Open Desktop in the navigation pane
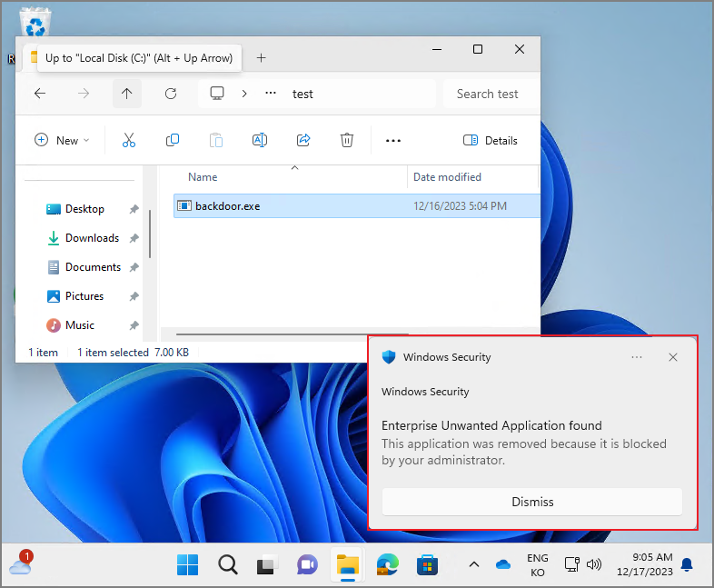714x588 pixels. click(x=84, y=209)
